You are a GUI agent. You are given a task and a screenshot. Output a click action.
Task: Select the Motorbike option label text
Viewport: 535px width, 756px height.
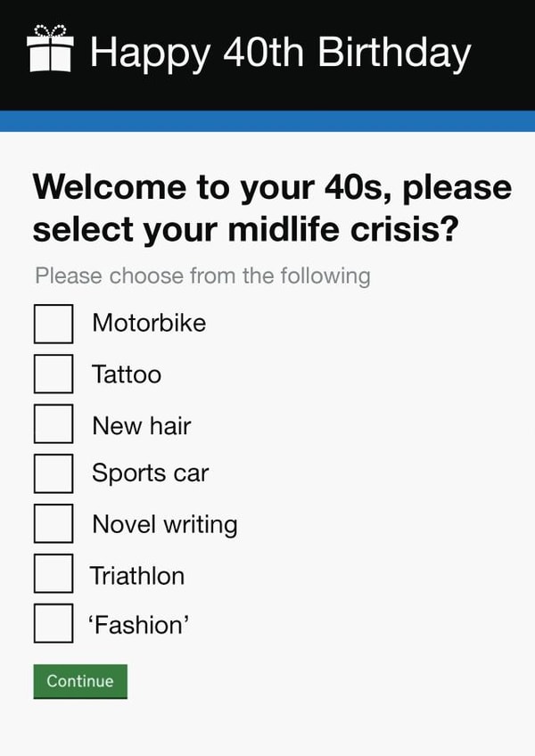point(150,324)
